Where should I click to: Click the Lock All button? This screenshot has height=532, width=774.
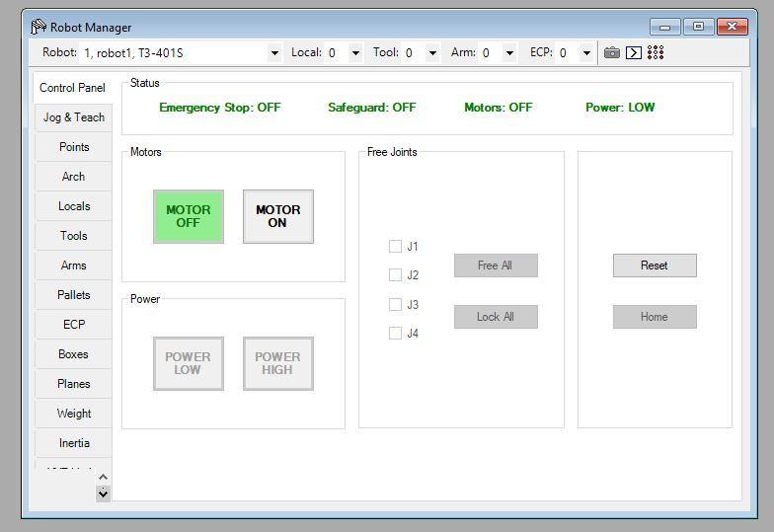[496, 317]
